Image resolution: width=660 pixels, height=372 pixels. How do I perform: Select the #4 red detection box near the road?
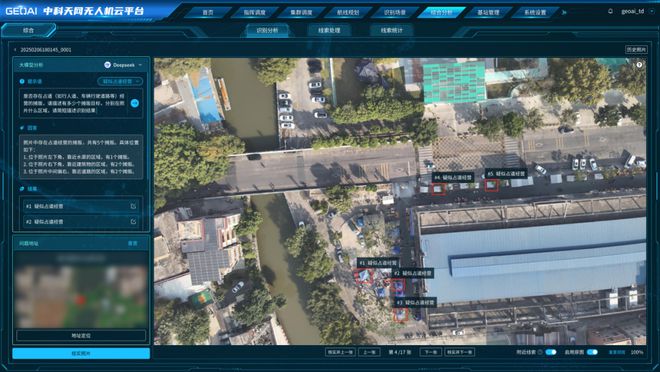[x=438, y=189]
